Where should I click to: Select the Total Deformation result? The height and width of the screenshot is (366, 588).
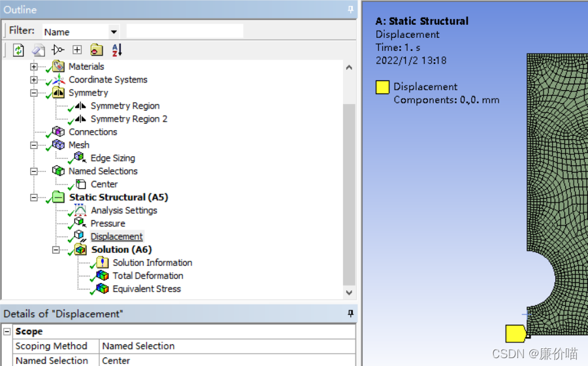coord(148,276)
